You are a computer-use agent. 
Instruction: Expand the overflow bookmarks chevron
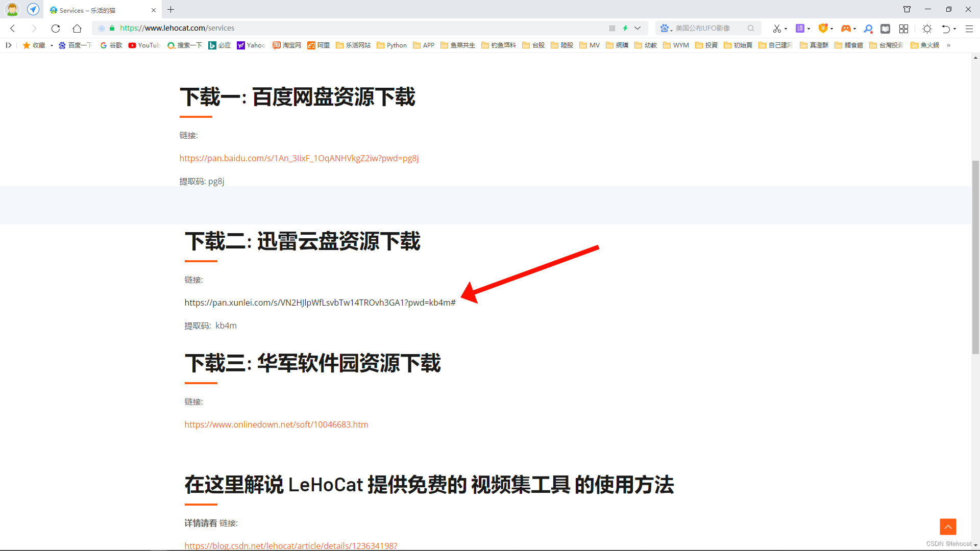coord(948,45)
